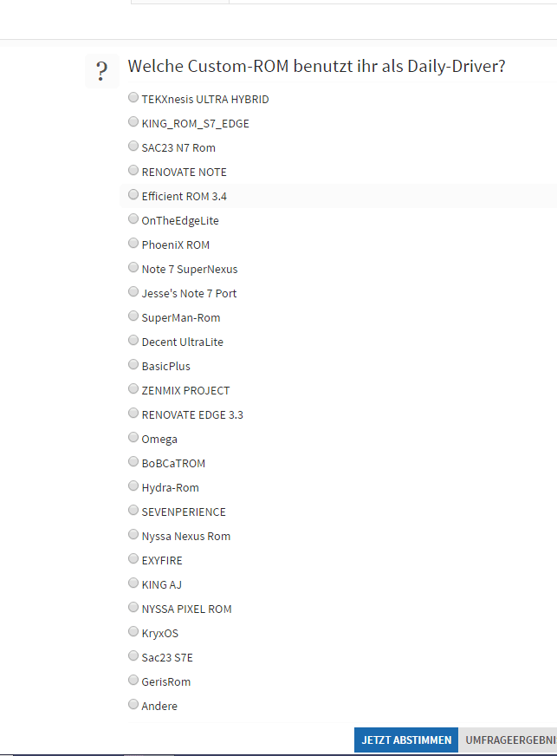
Task: Select SAC23 N7 Rom option
Action: pos(133,146)
